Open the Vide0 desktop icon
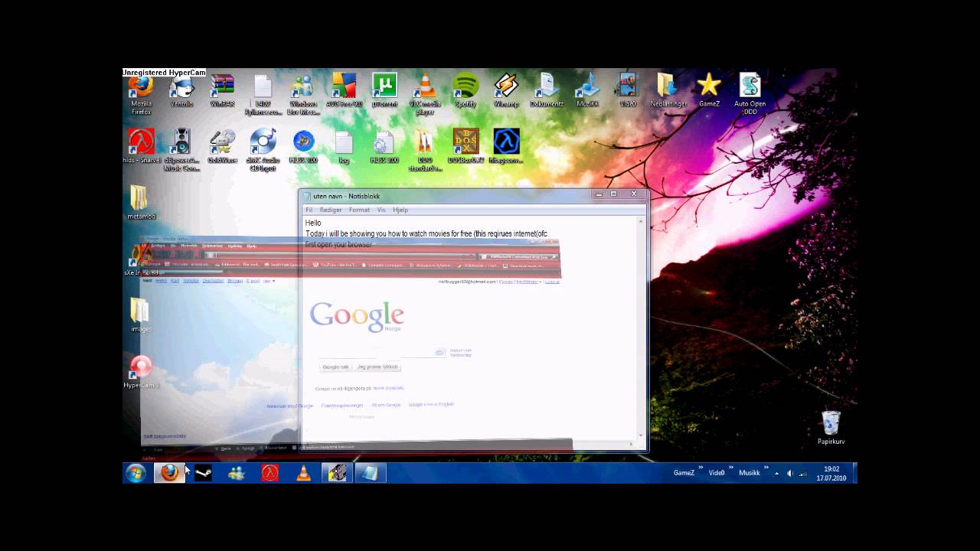 point(628,92)
